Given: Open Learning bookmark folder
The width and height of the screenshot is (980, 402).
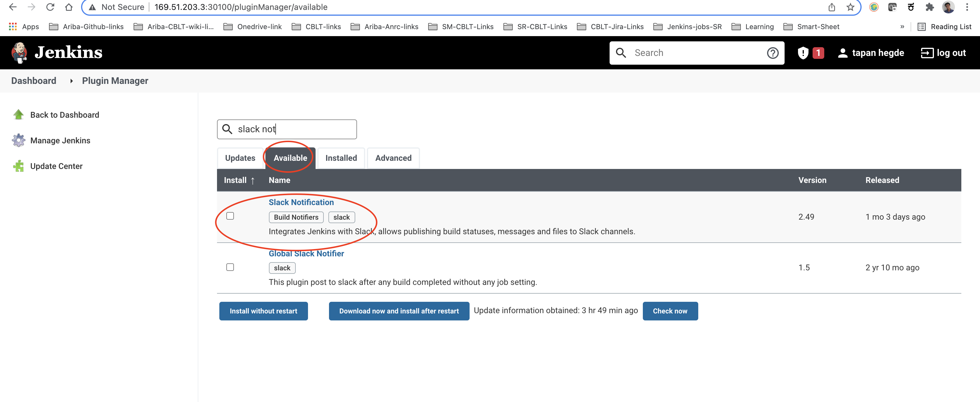Looking at the screenshot, I should (x=752, y=27).
